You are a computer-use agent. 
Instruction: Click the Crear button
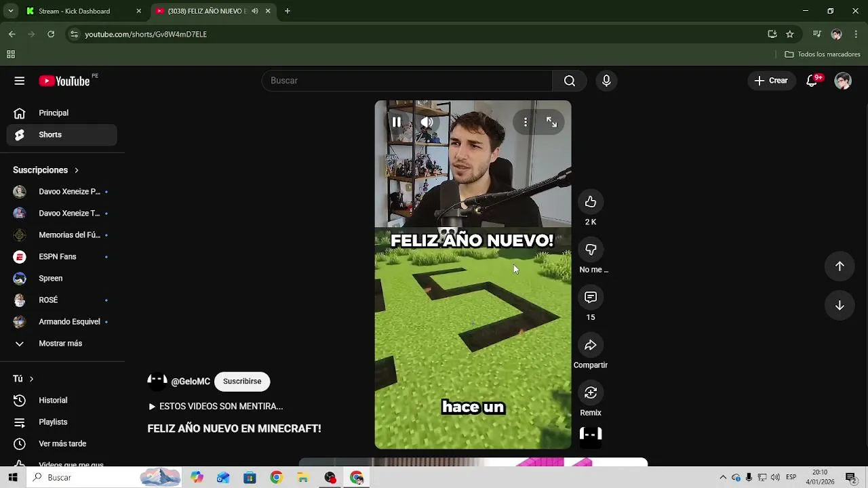[x=772, y=81]
